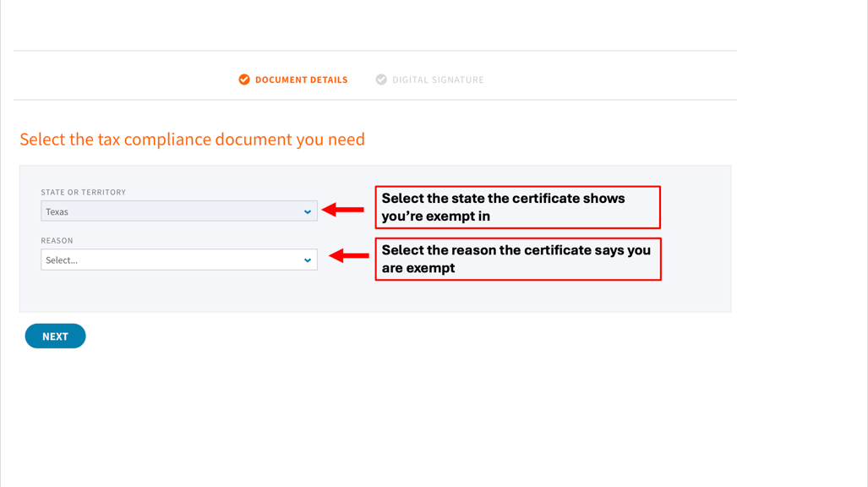868x487 pixels.
Task: Click the STATE OR TERRITORY field label
Action: 84,192
